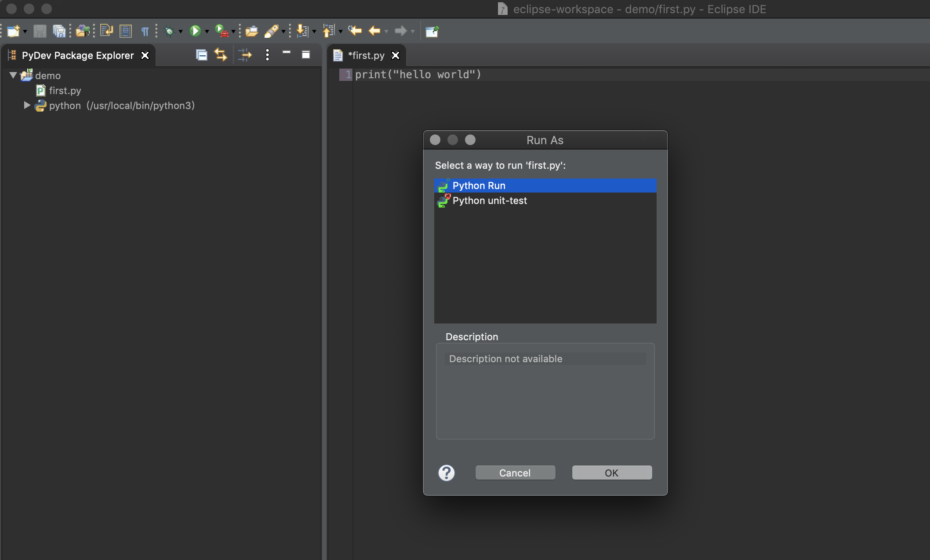Click the Save All icon
Viewport: 930px width, 560px height.
[59, 31]
